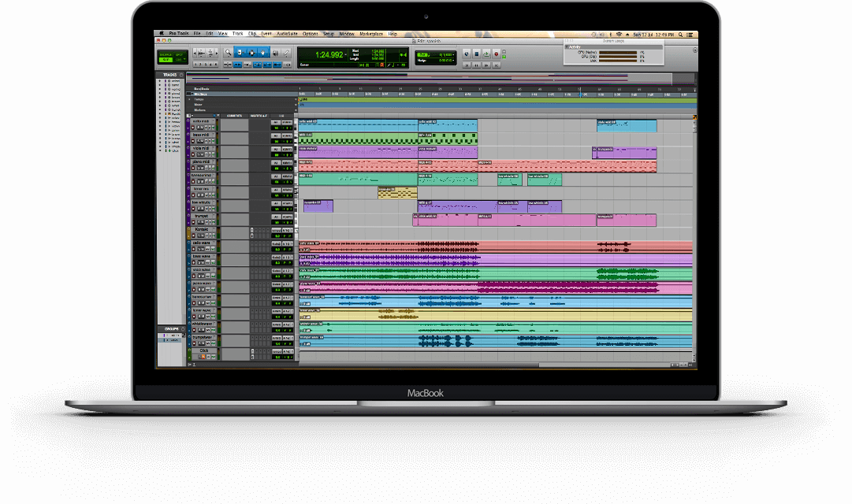The width and height of the screenshot is (852, 504).
Task: Toggle record enable on trumpet track
Action: [x=193, y=224]
